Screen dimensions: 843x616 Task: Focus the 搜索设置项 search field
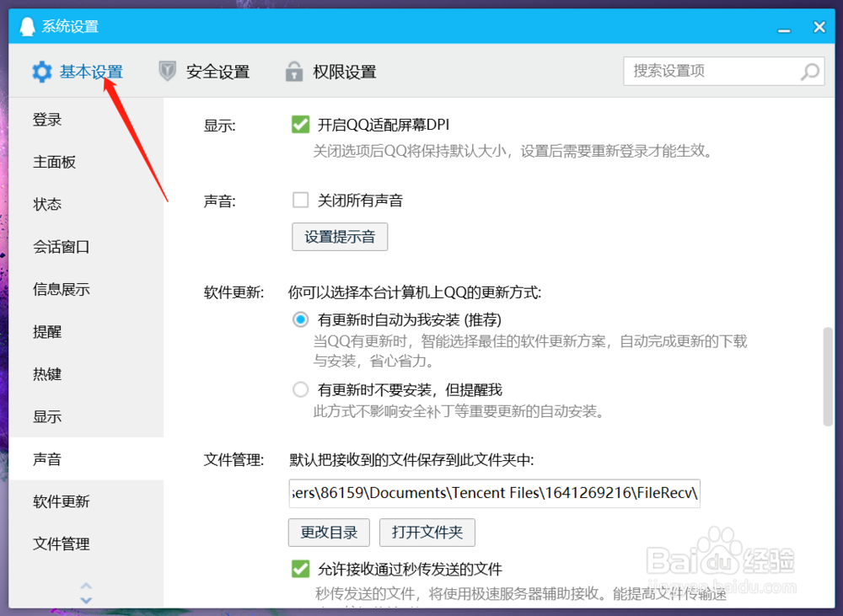coord(723,71)
